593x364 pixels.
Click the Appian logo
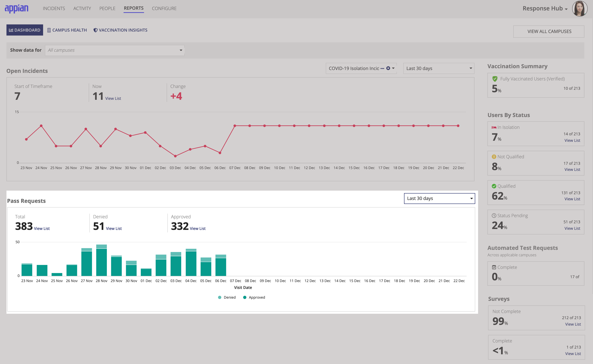(16, 9)
